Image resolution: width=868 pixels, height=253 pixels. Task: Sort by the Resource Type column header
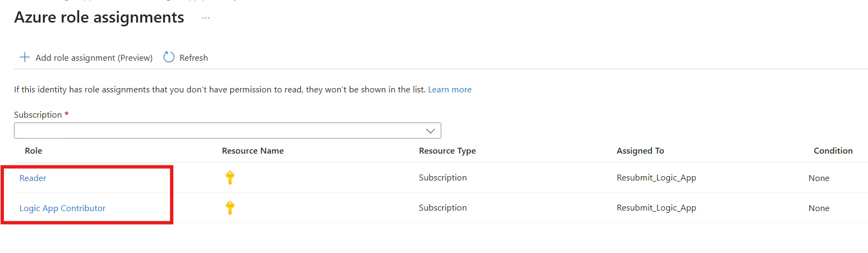(448, 151)
